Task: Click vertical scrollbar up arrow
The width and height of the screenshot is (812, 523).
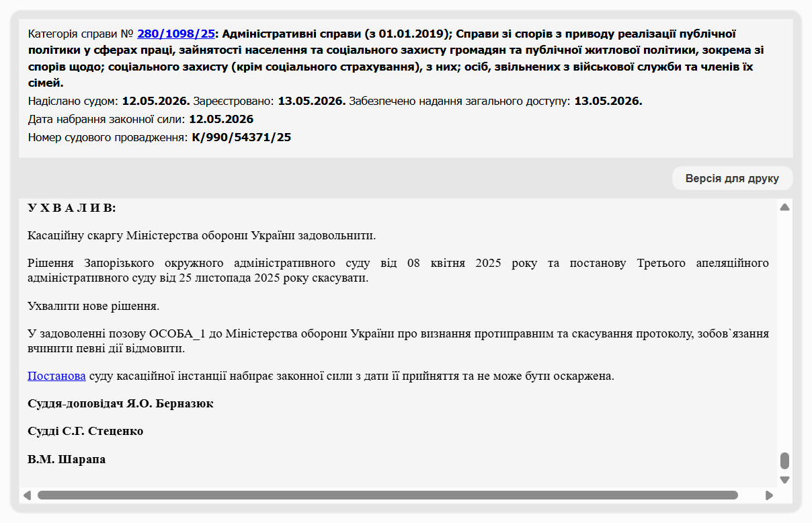Action: [784, 207]
